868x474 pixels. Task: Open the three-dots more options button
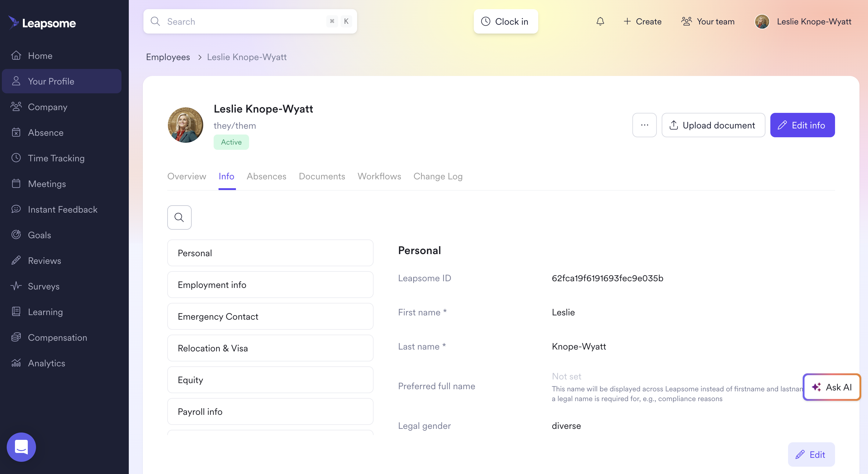click(644, 125)
